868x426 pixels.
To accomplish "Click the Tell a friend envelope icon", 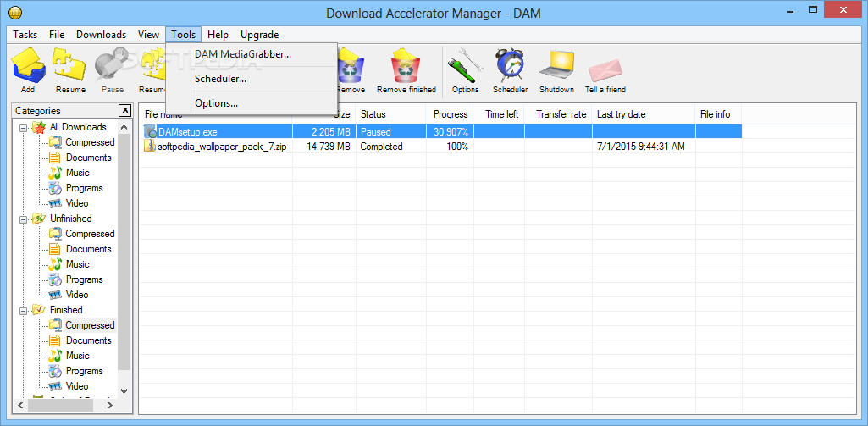I will [x=605, y=70].
